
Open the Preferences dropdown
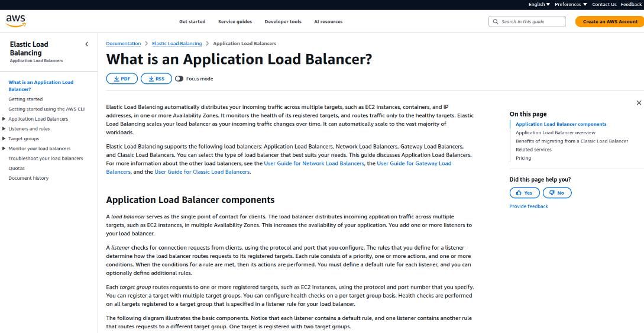(571, 5)
